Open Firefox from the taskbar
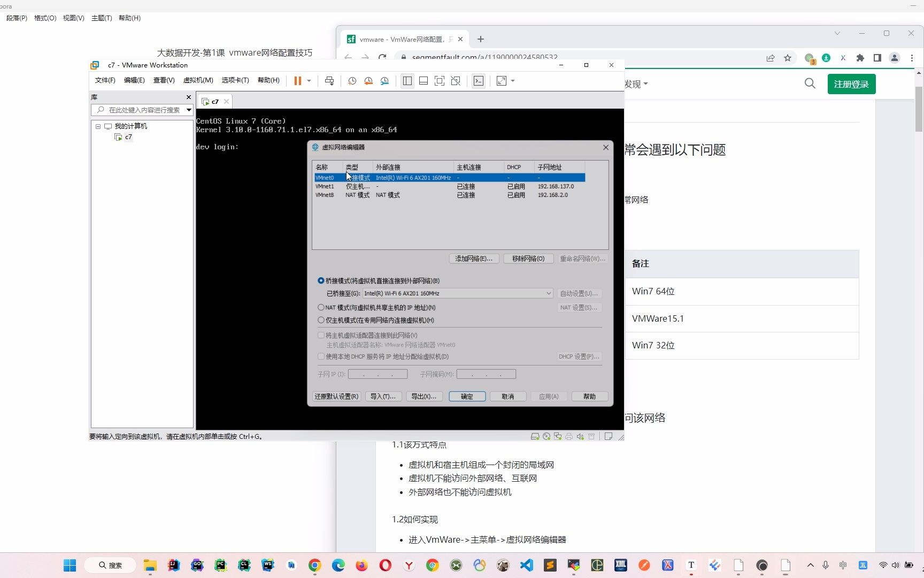This screenshot has width=924, height=578. pyautogui.click(x=362, y=565)
